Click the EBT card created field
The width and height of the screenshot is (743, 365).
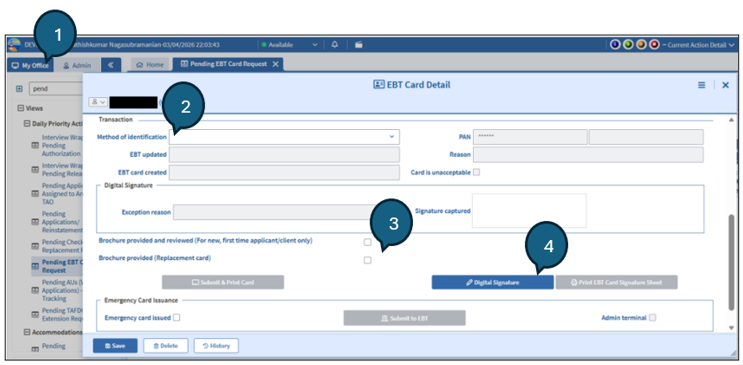tap(284, 173)
